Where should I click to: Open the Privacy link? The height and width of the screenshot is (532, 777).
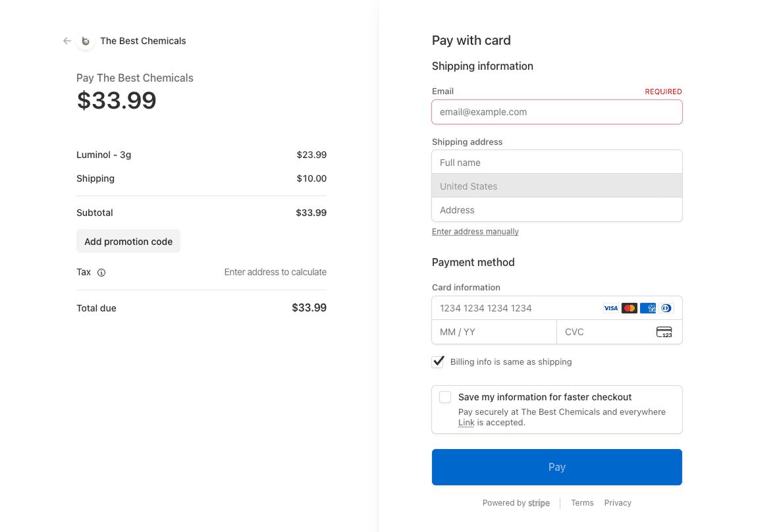(x=618, y=503)
